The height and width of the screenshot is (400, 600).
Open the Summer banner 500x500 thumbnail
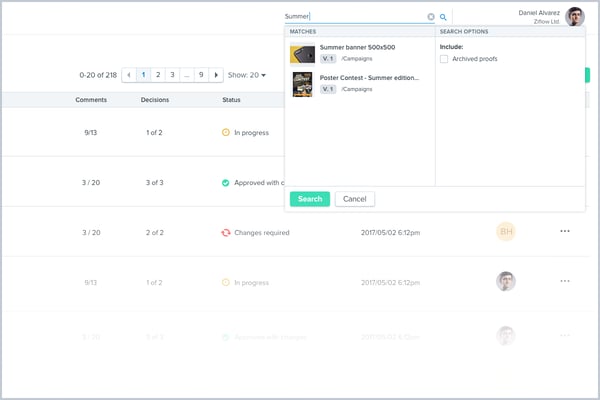click(x=302, y=54)
